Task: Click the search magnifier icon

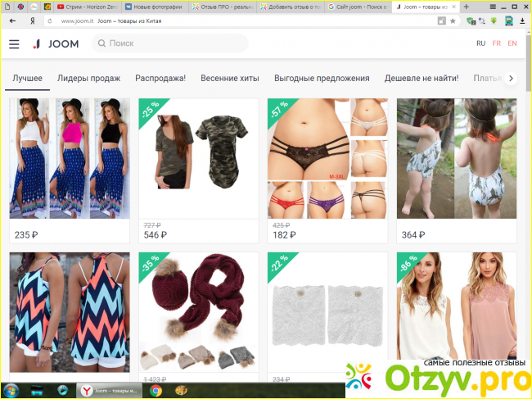Action: click(x=101, y=43)
